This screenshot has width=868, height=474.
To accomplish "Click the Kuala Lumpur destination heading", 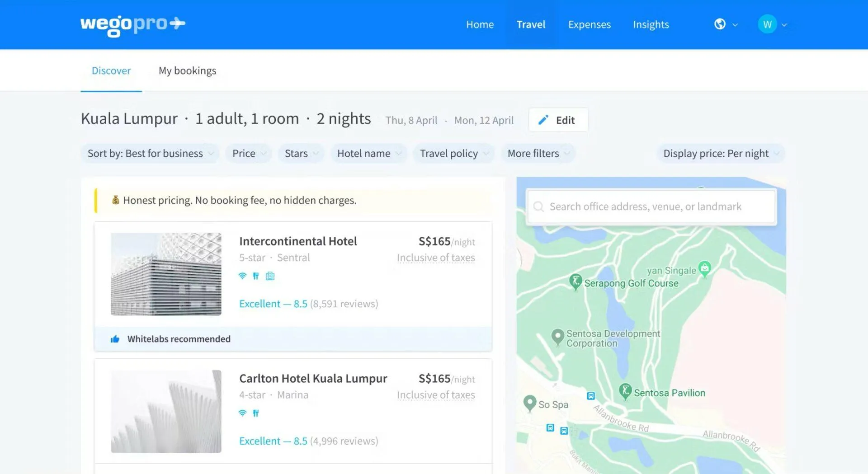I will pyautogui.click(x=129, y=118).
